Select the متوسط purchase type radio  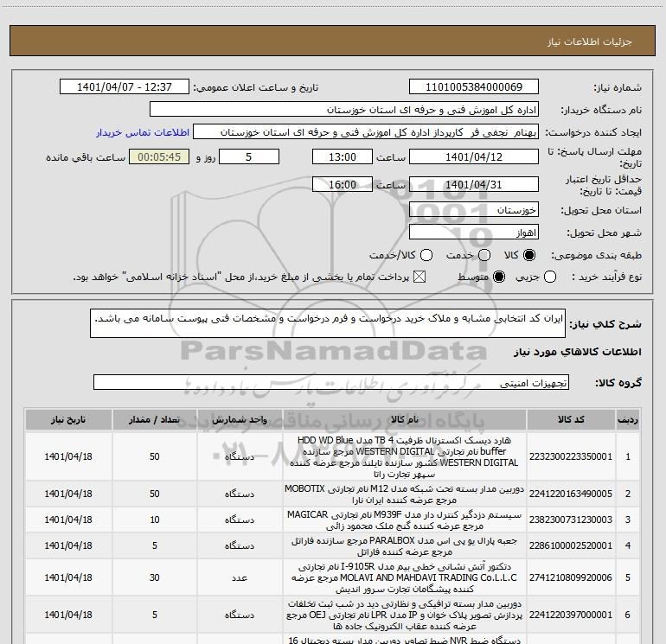[x=499, y=277]
